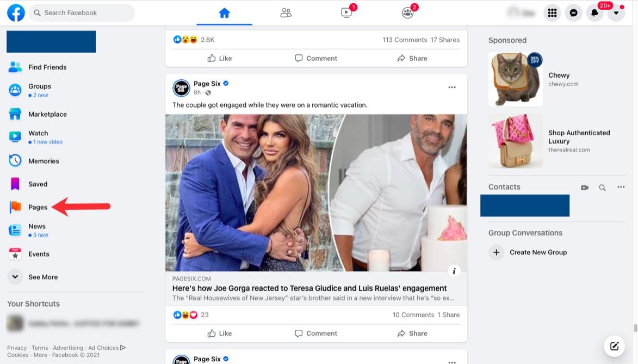
Task: Open Messenger from the top bar
Action: [x=573, y=13]
